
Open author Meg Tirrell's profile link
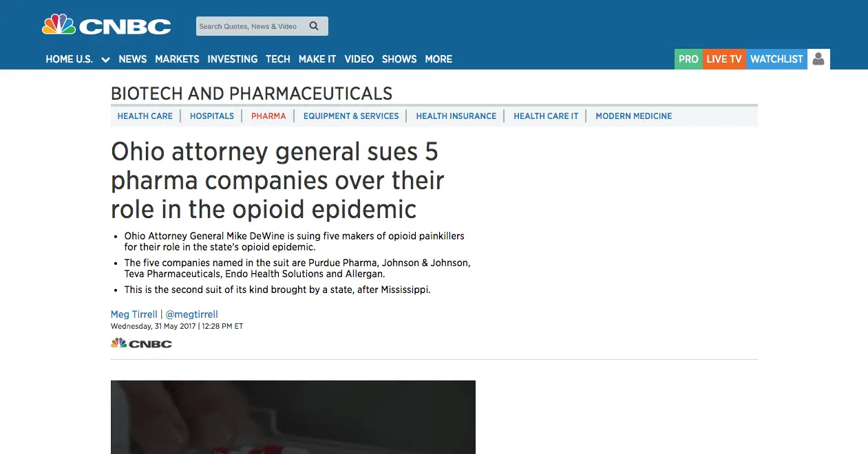[x=134, y=314]
